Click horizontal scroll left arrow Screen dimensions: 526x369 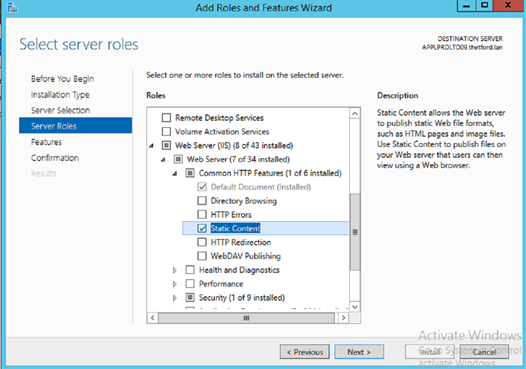tap(153, 318)
